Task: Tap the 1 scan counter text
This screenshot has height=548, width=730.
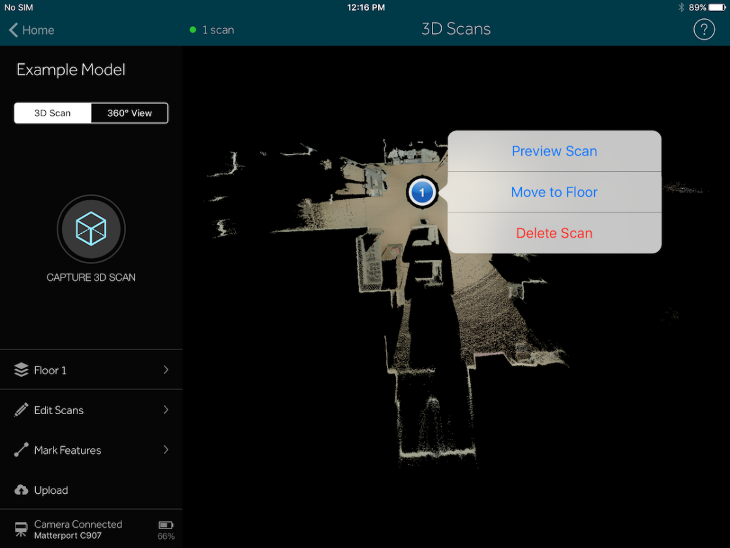Action: [218, 30]
